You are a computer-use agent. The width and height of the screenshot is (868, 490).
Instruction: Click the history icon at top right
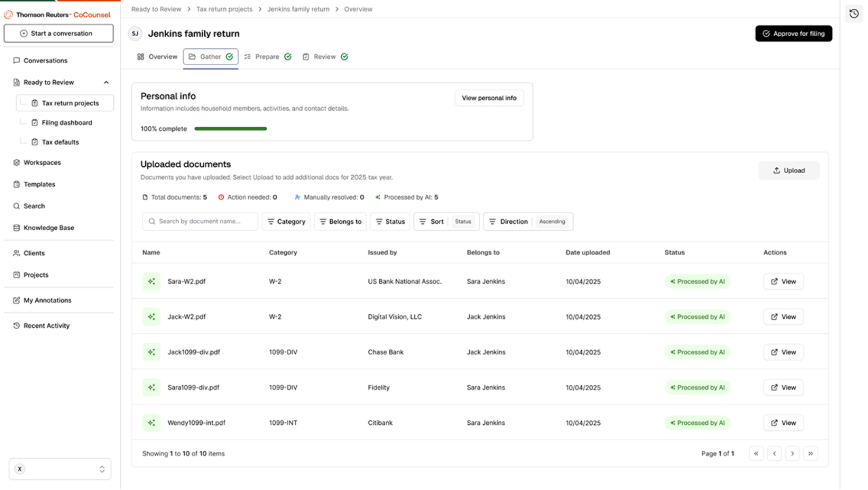pyautogui.click(x=853, y=13)
